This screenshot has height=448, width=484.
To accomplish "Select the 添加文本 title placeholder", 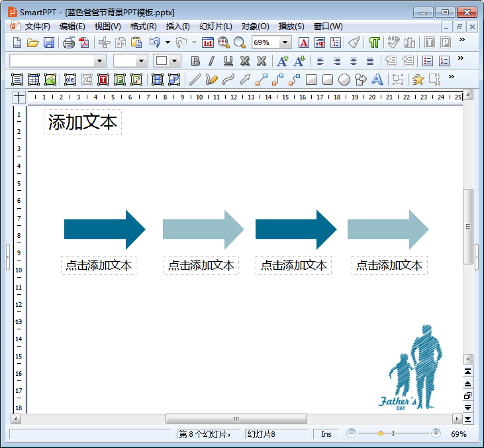I will click(83, 123).
